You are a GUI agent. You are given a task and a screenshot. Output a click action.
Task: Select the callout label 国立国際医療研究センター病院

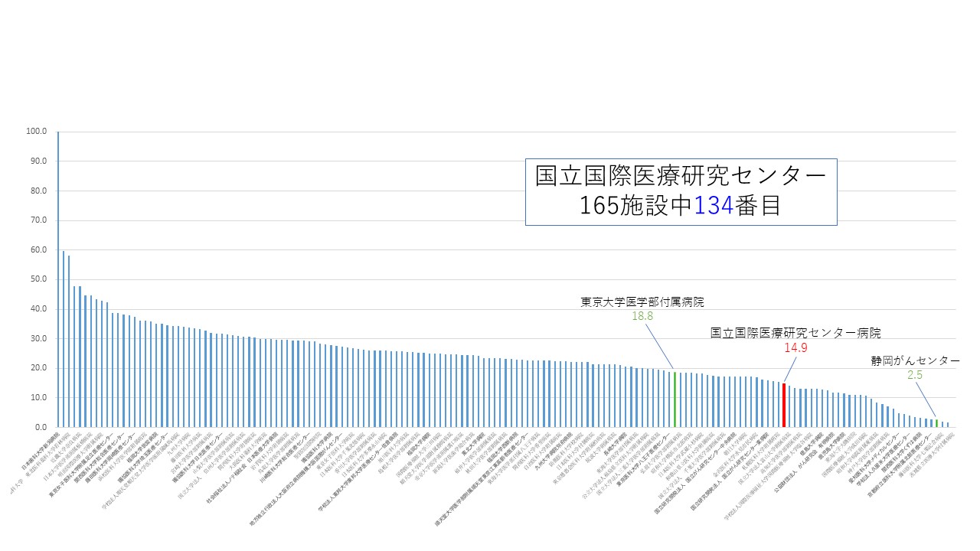pos(795,334)
